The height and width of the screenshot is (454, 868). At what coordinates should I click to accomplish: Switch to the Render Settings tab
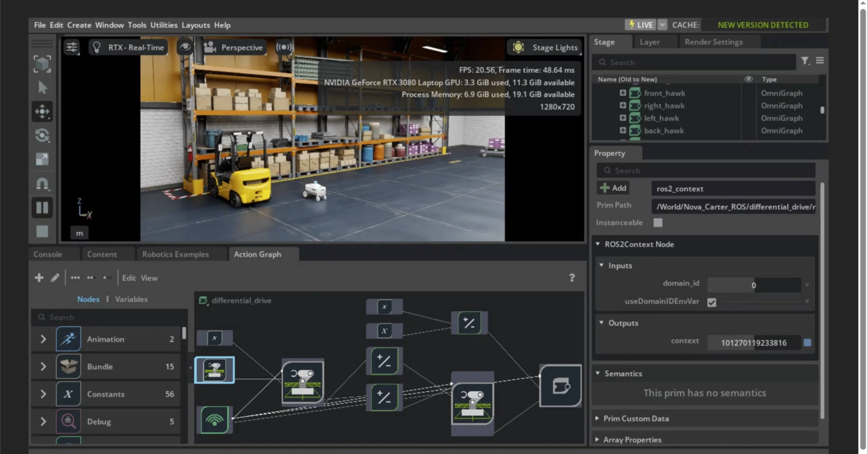point(713,42)
